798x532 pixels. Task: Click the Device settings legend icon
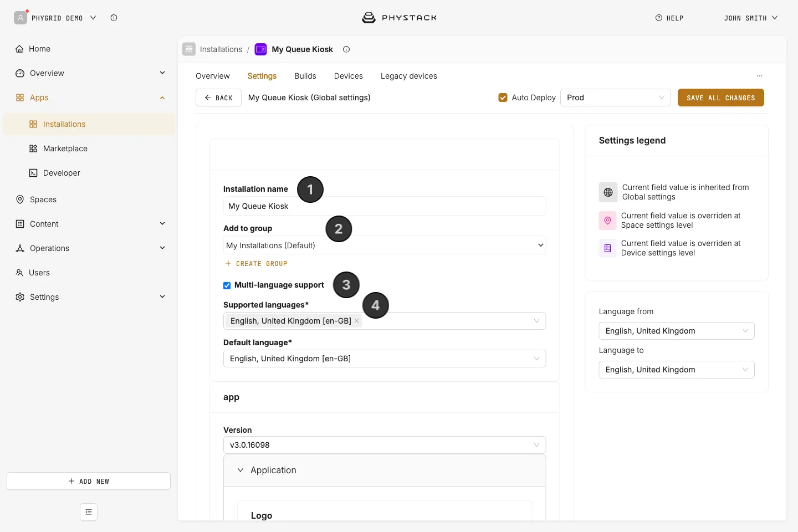click(x=607, y=248)
